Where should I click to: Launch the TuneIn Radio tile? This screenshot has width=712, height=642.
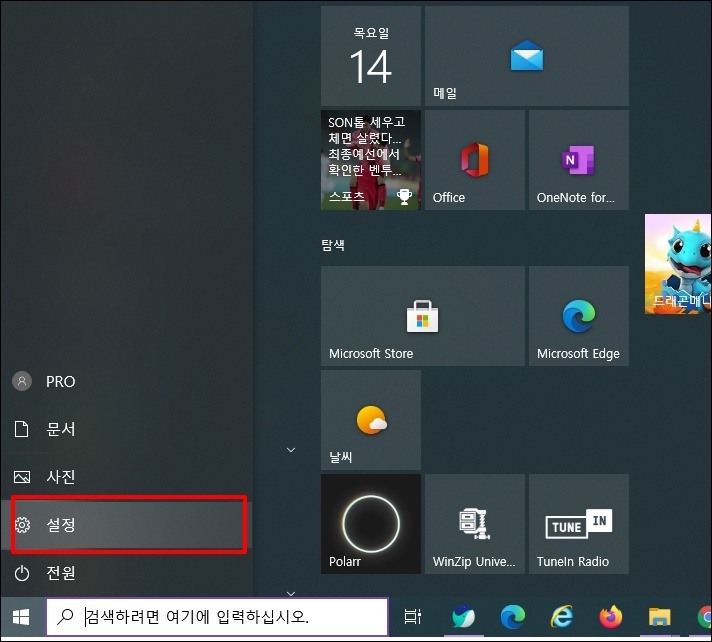[x=578, y=524]
